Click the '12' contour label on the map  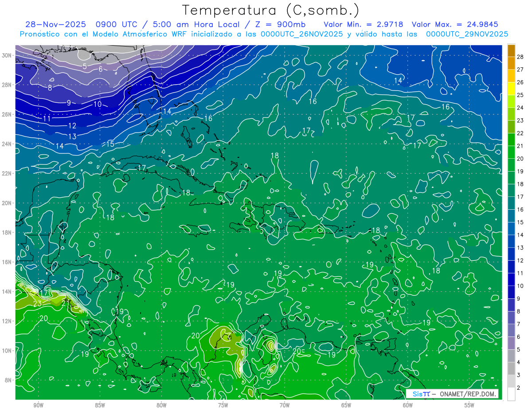click(x=72, y=126)
